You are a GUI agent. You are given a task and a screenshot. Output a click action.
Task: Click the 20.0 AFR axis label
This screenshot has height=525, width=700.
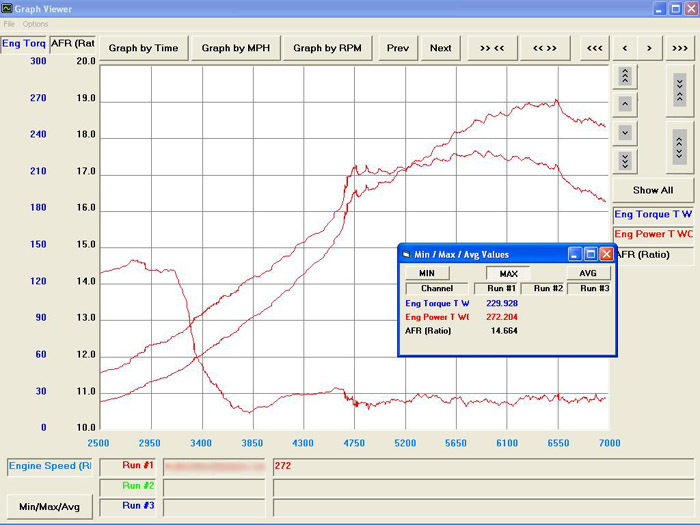click(86, 61)
